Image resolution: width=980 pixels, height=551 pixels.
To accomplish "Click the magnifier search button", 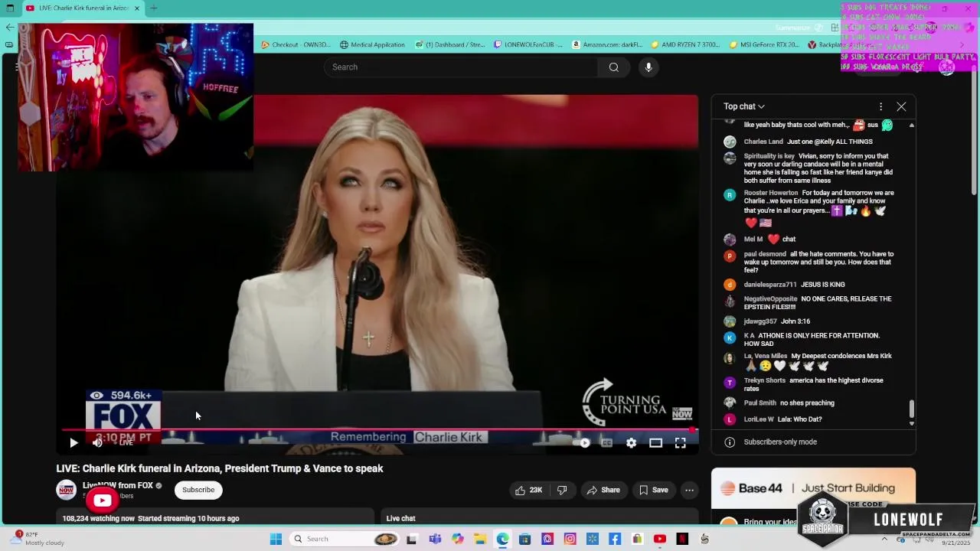I will (x=613, y=67).
